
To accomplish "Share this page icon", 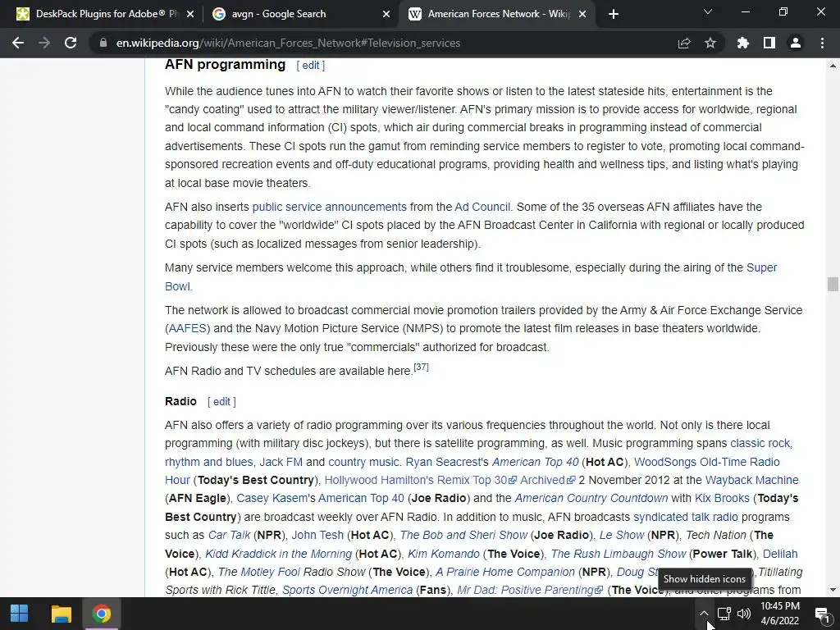I will pos(683,43).
